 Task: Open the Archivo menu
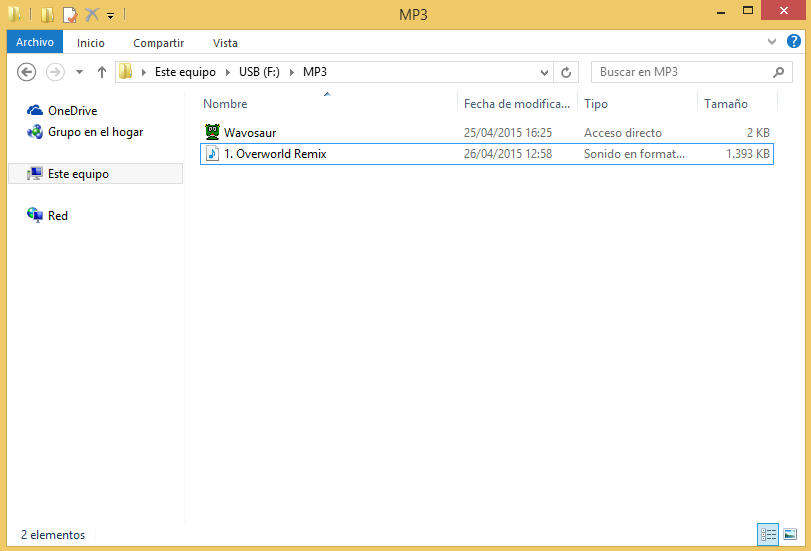35,43
